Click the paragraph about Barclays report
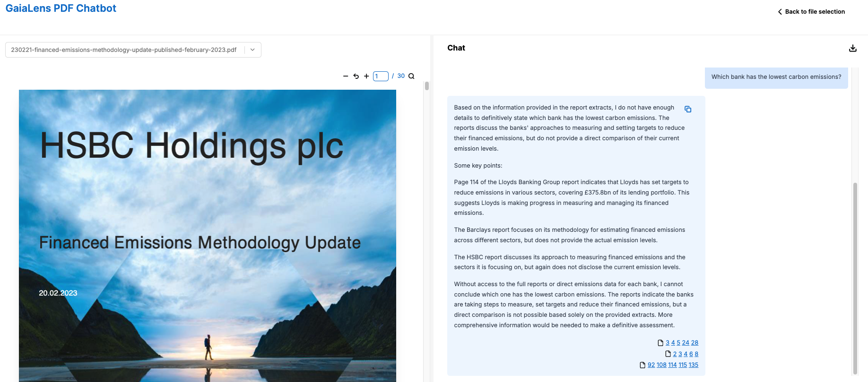Screen dimensions: 868x382 click(x=570, y=235)
